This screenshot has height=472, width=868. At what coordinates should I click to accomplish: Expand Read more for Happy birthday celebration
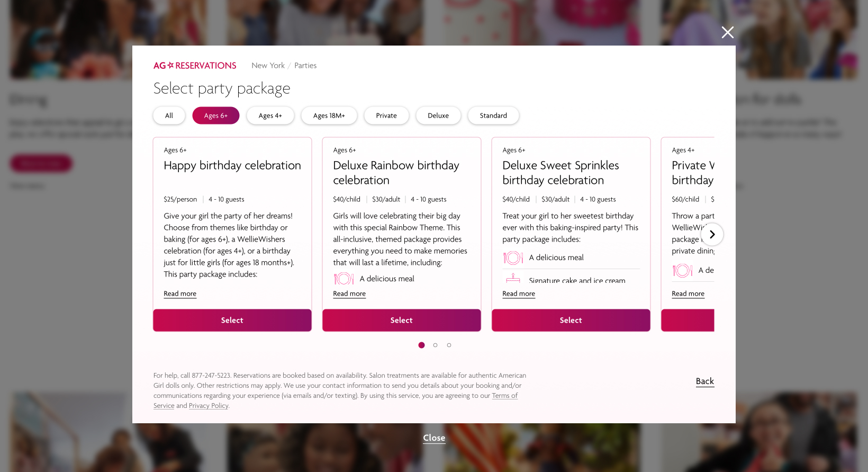[180, 294]
